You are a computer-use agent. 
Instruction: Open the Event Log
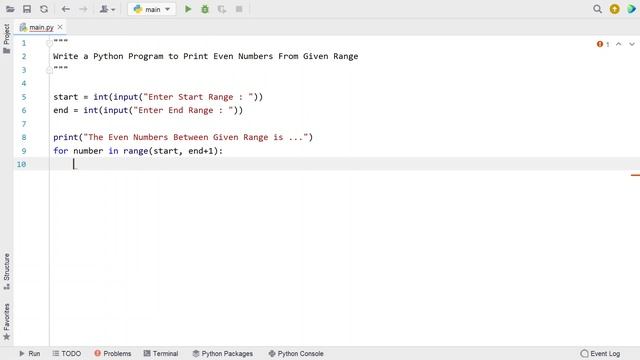pos(600,353)
